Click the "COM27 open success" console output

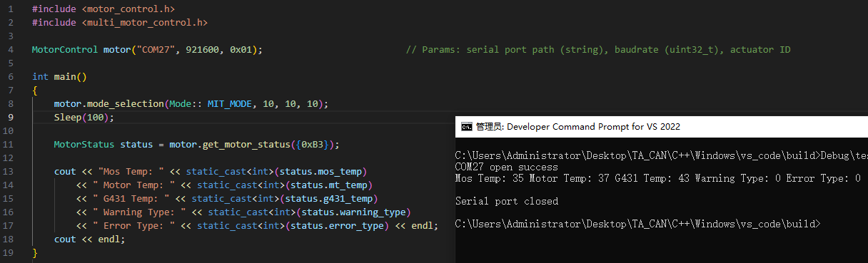(x=507, y=167)
